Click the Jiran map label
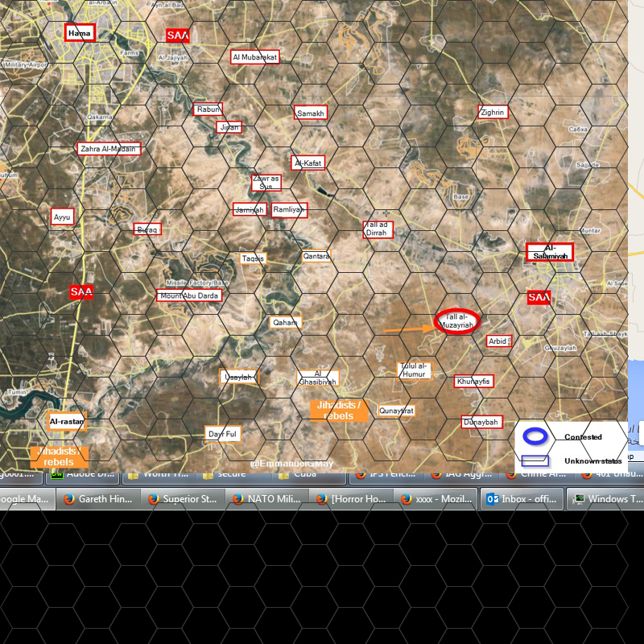Image resolution: width=644 pixels, height=644 pixels. click(229, 127)
